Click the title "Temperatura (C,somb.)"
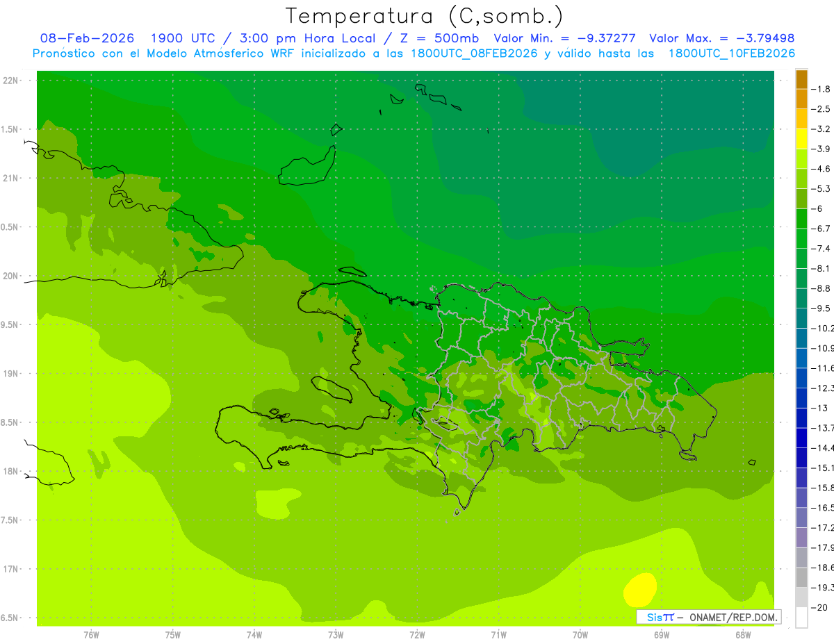Image resolution: width=834 pixels, height=644 pixels. coord(425,16)
